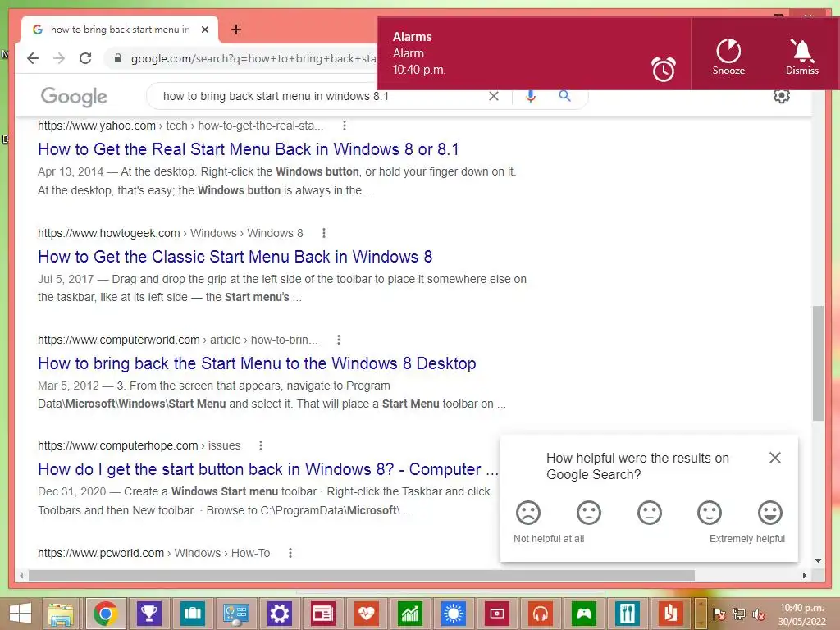
Task: Select the slightly smiling face rating
Action: (x=710, y=513)
